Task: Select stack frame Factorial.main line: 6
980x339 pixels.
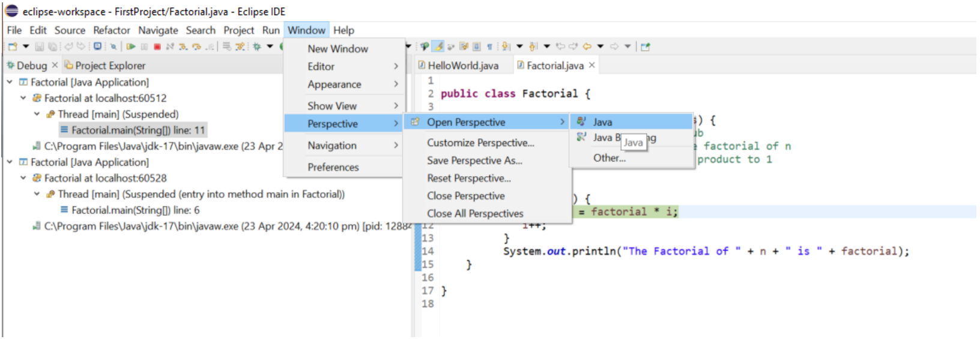Action: tap(130, 210)
